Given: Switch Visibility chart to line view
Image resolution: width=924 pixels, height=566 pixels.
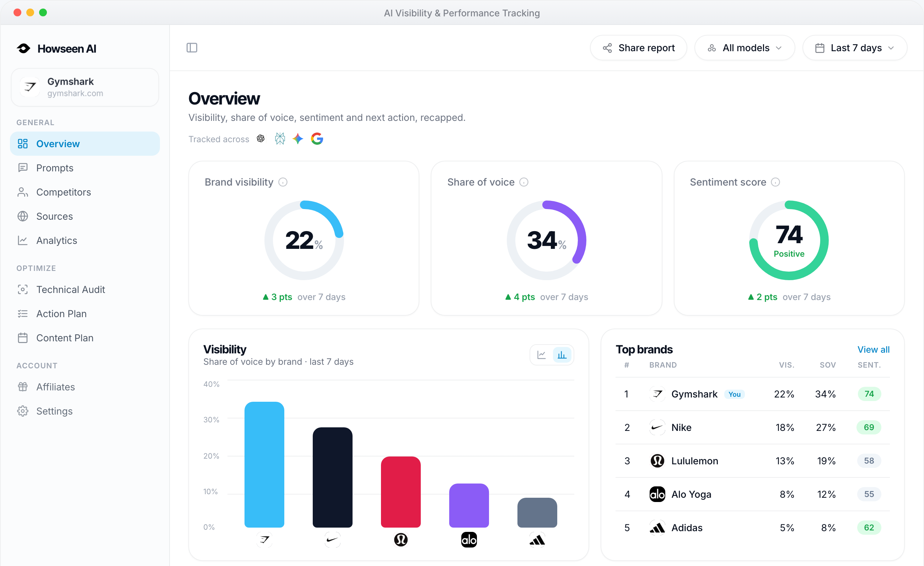Looking at the screenshot, I should (542, 355).
